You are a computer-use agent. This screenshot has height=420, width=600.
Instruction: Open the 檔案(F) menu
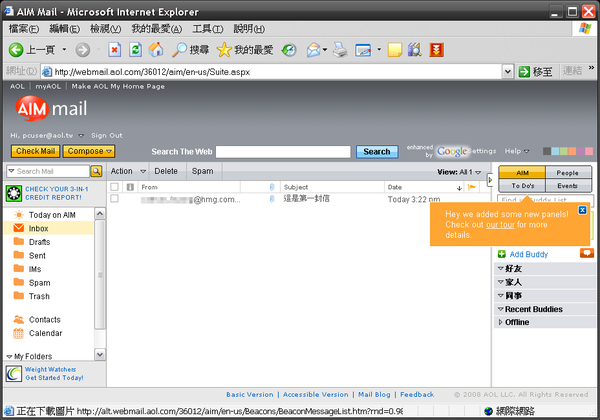24,29
